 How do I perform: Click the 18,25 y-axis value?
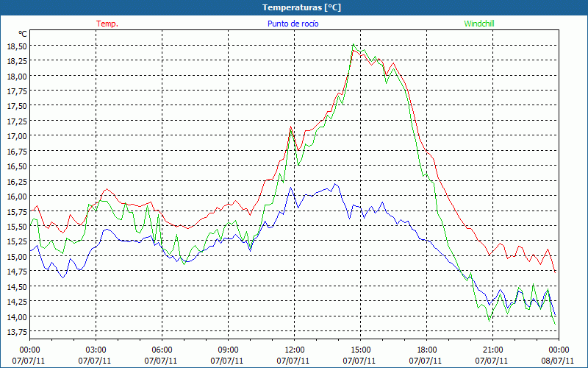click(17, 61)
